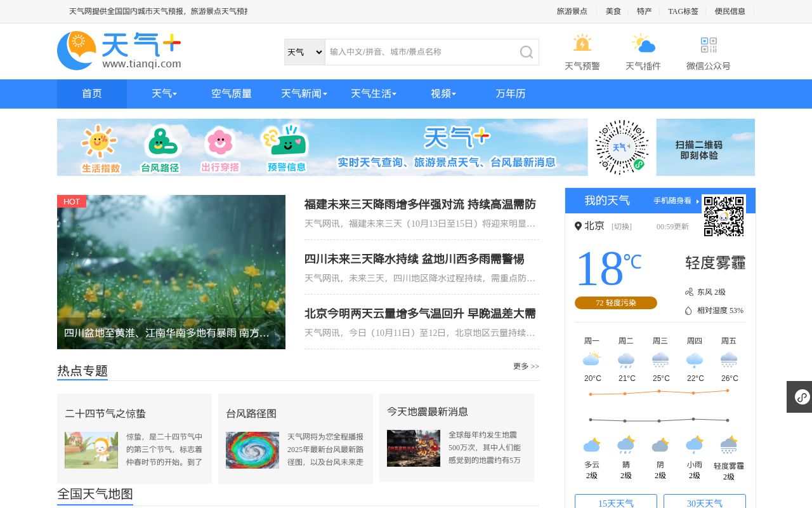Screen dimensions: 812x508
Task: Click the 二十四节气之惊蛰 card title
Action: (105, 413)
